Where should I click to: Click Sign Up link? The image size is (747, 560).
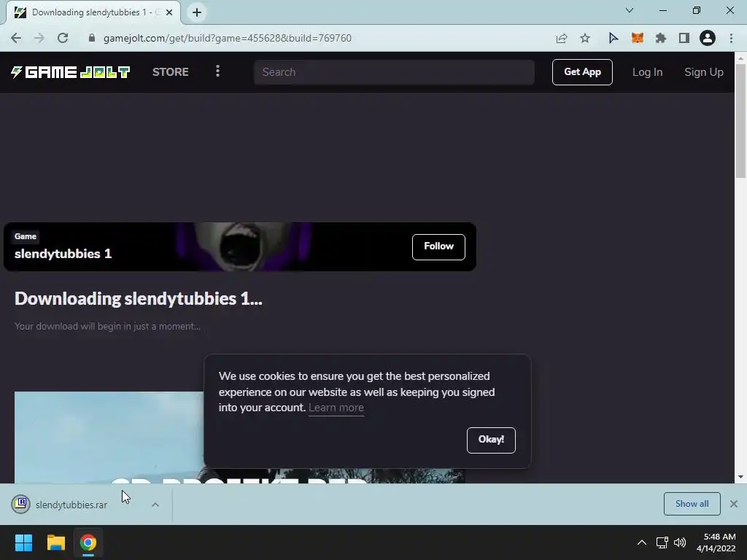[704, 72]
